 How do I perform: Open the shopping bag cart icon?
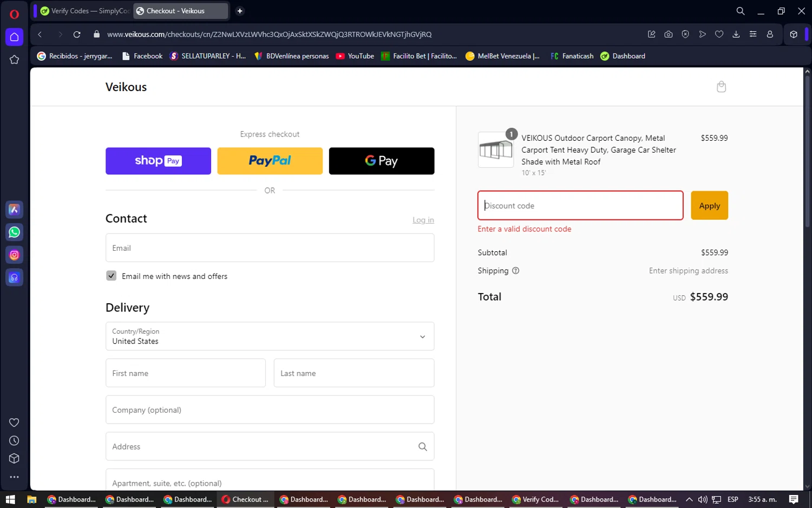721,87
